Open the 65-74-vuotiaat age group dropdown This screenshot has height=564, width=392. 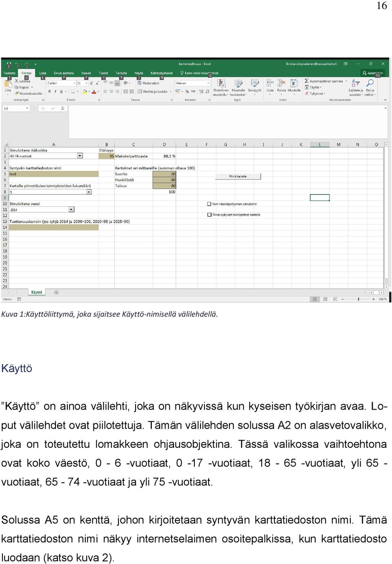click(80, 156)
